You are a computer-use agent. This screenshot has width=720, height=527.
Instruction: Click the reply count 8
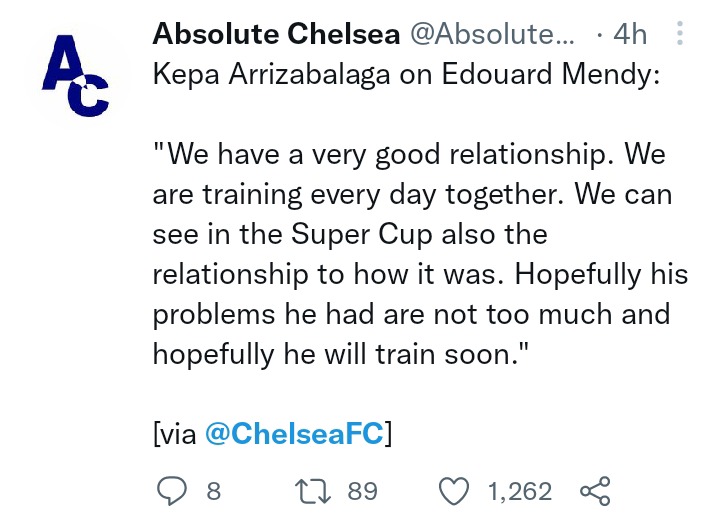[x=214, y=491]
